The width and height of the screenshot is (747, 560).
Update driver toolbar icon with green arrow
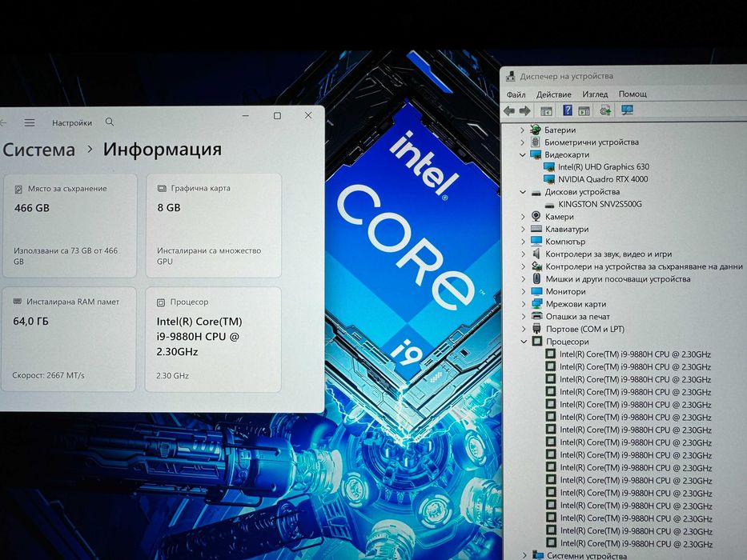(605, 110)
